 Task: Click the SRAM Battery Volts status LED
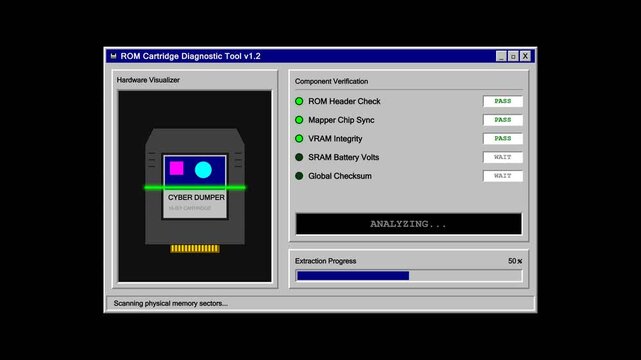point(299,157)
